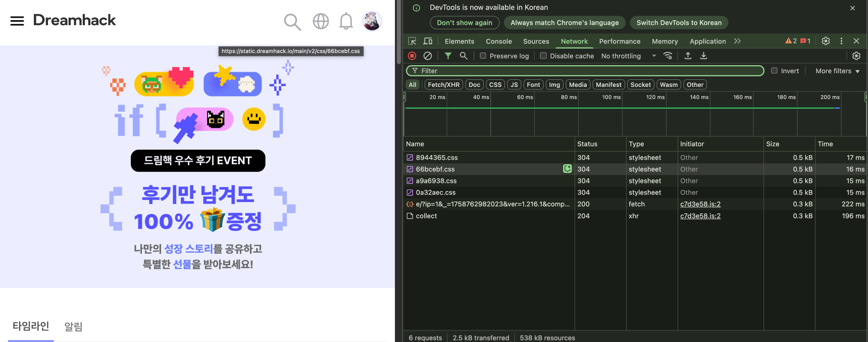Select the 알림 tab
Image resolution: width=868 pixels, height=342 pixels.
(73, 327)
